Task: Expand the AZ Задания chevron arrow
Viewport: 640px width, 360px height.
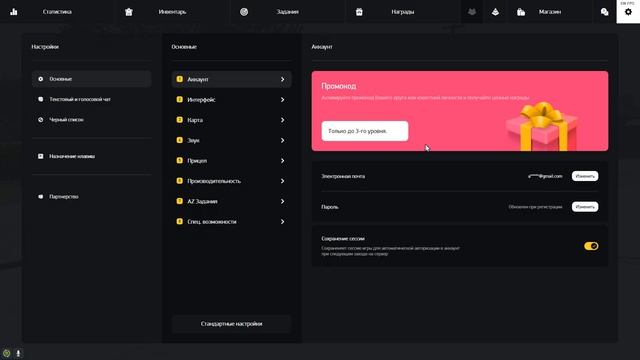Action: tap(282, 201)
